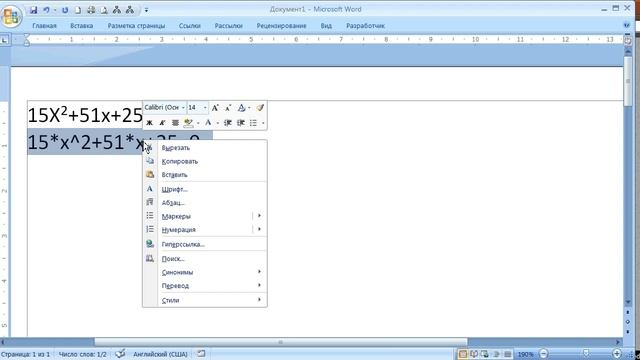The image size is (640, 360).
Task: Click Английский (США) language indicator
Action: pos(160,354)
